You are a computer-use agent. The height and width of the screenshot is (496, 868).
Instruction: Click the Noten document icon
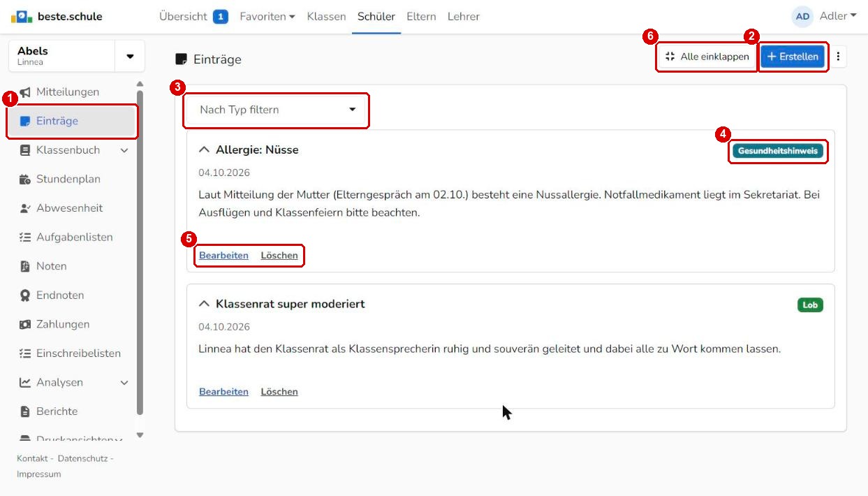[x=25, y=266]
